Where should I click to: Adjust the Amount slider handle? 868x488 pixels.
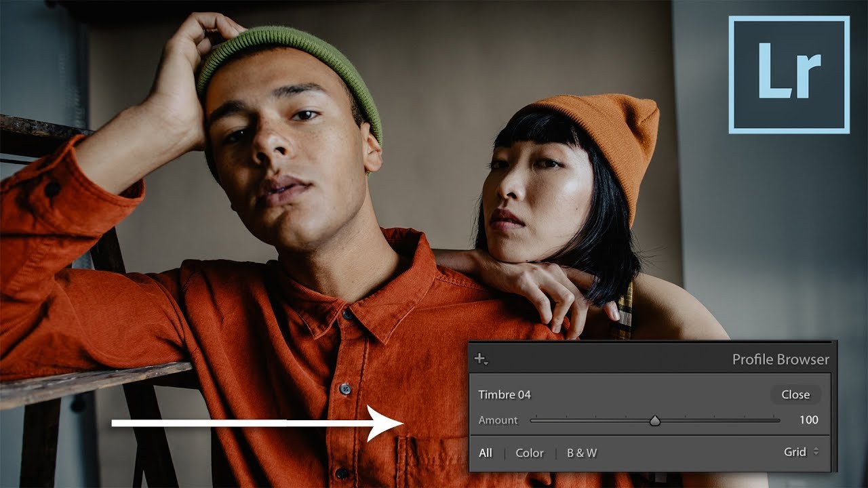[655, 421]
